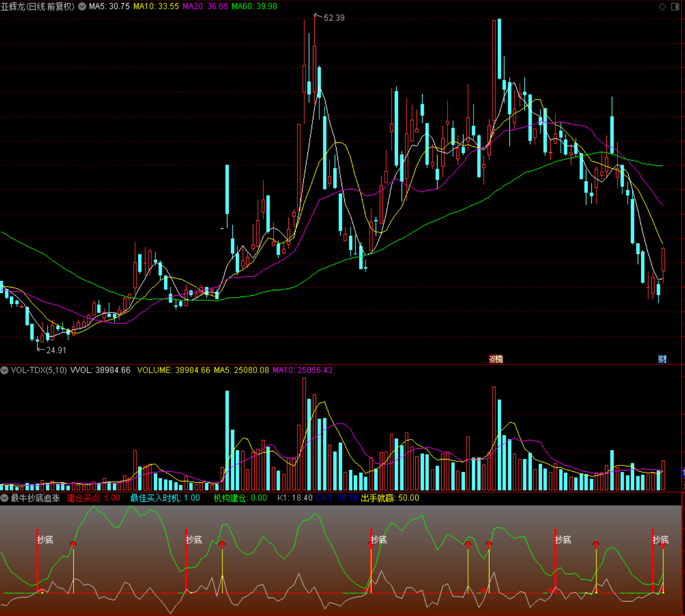Click the volume MA5: 25080.08 label
This screenshot has width=685, height=616.
(x=242, y=370)
